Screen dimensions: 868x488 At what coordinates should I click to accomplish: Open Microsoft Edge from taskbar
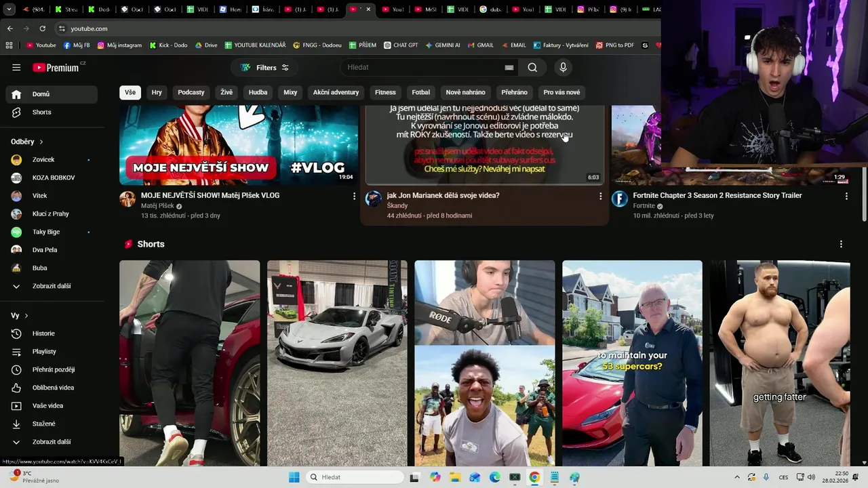pyautogui.click(x=495, y=477)
